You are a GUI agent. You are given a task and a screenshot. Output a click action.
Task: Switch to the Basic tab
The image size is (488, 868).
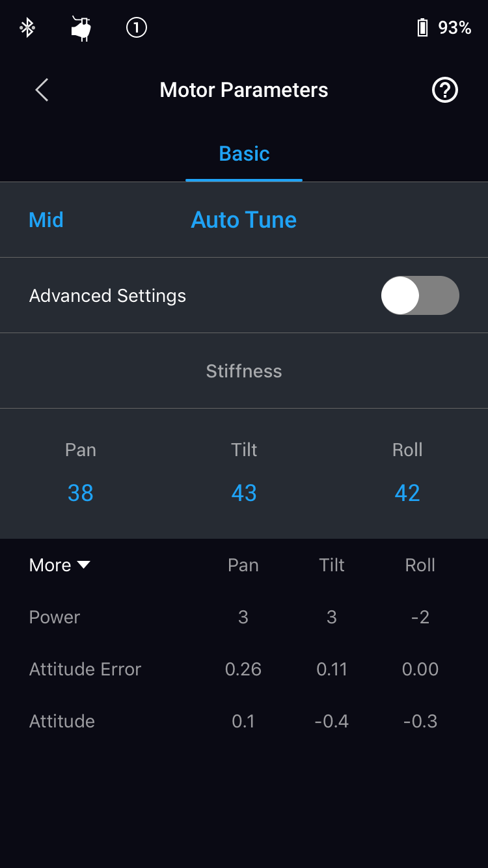pos(244,154)
